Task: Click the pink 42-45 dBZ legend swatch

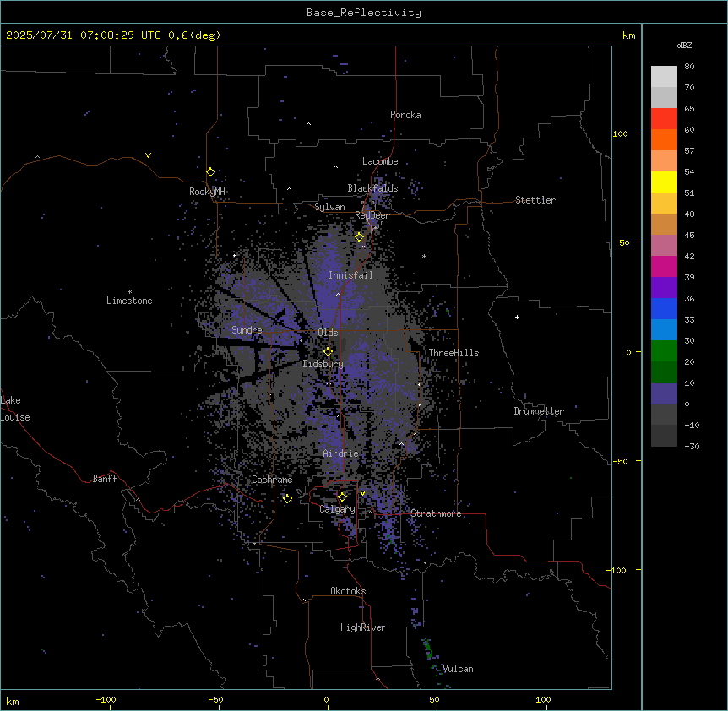Action: click(x=664, y=246)
